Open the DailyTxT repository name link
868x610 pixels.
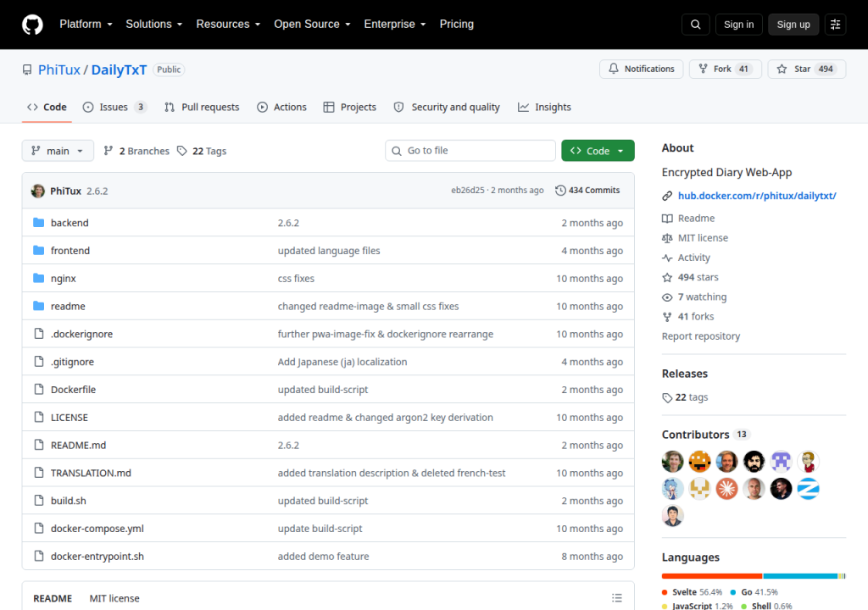point(119,69)
